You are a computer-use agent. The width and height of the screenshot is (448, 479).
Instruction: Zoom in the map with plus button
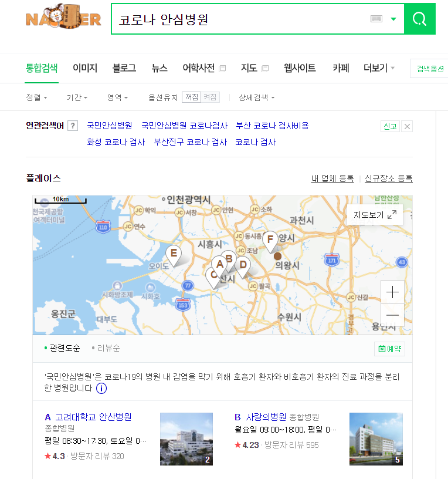click(392, 292)
